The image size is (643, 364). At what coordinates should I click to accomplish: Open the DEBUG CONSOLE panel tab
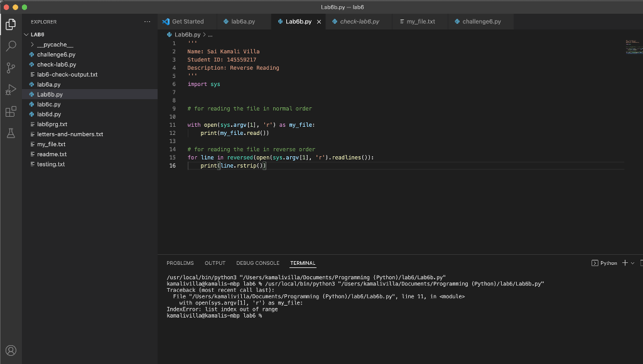pyautogui.click(x=257, y=263)
